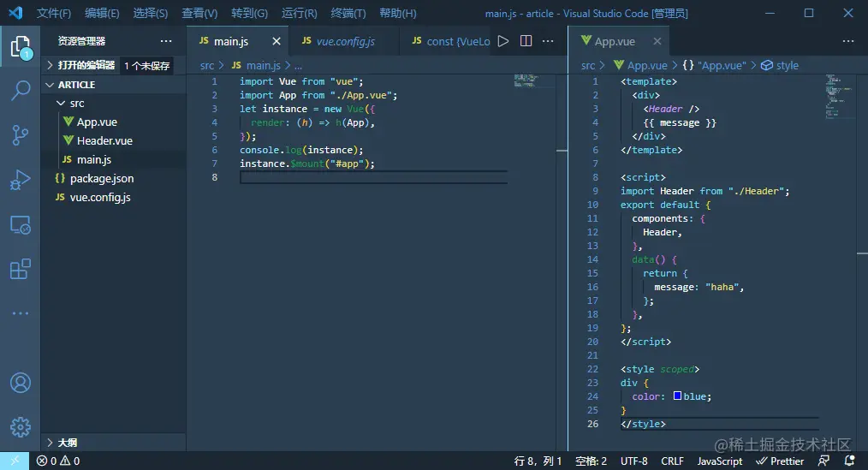
Task: Open the 选择(S) menu
Action: click(150, 13)
